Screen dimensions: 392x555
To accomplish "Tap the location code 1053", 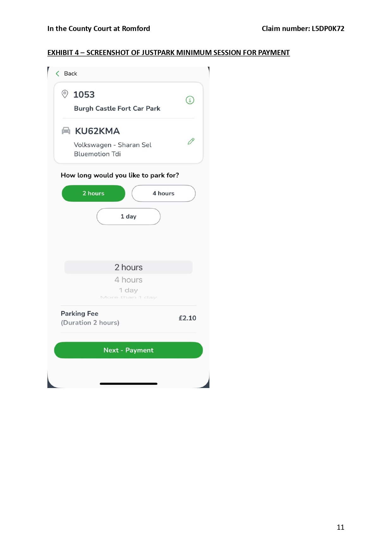I will point(84,95).
